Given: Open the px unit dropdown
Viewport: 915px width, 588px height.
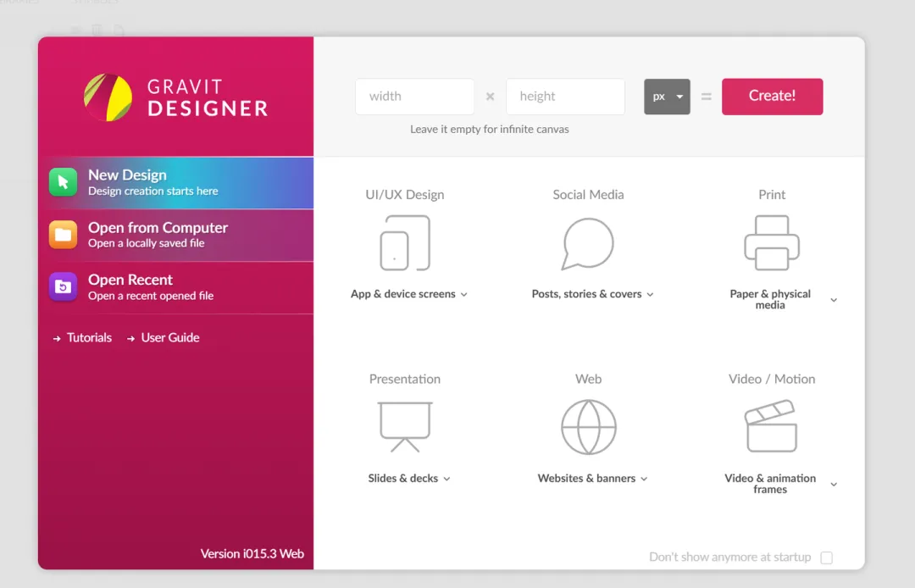Looking at the screenshot, I should (667, 97).
